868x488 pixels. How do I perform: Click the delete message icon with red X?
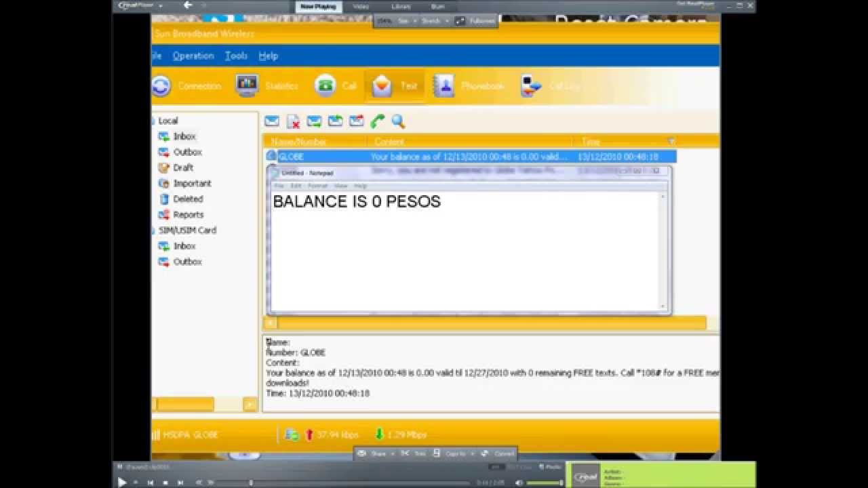293,121
